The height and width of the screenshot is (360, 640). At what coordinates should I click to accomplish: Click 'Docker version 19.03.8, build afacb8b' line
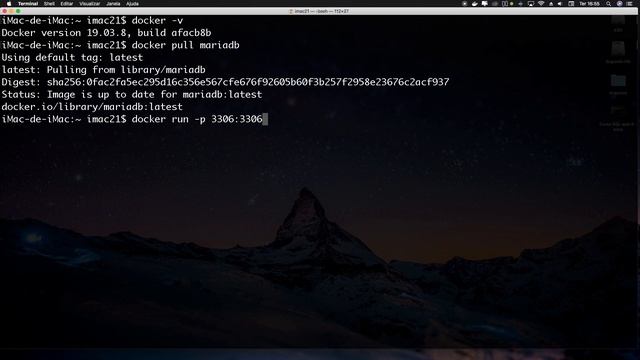[x=106, y=33]
